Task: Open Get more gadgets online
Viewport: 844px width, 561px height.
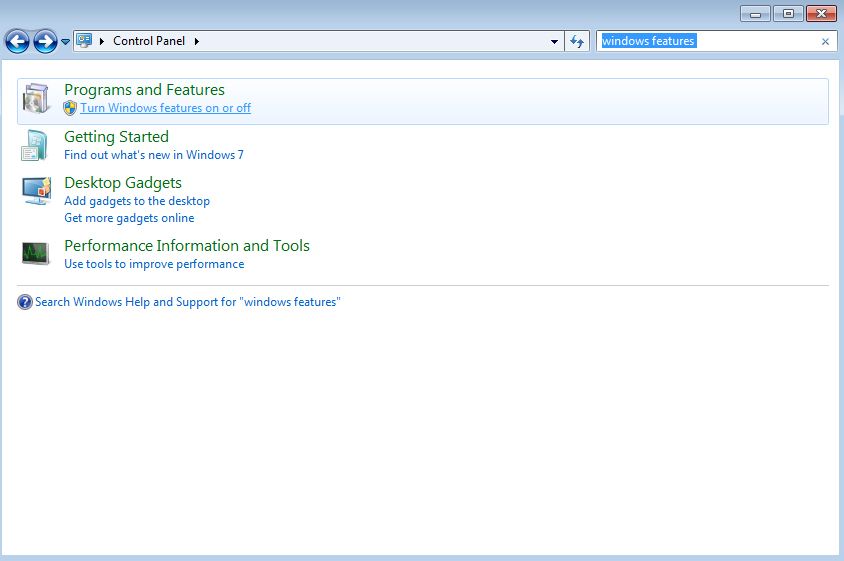Action: (x=129, y=218)
